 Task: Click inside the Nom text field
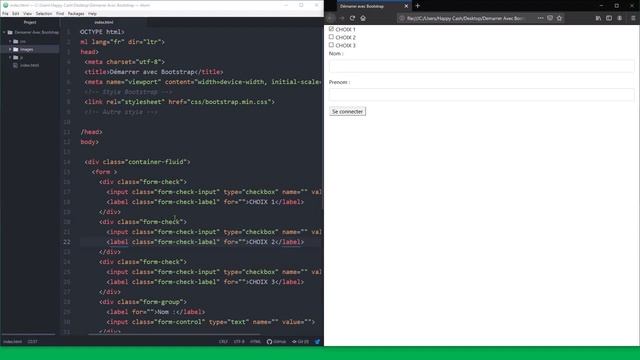click(482, 66)
